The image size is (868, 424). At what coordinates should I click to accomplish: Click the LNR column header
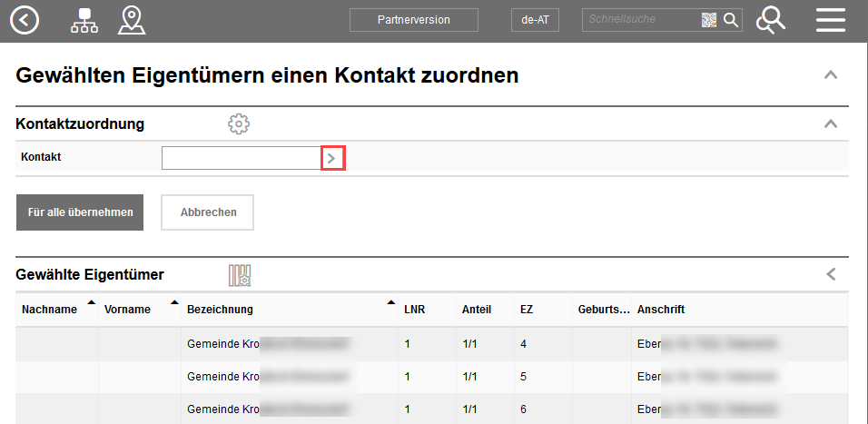pyautogui.click(x=427, y=310)
